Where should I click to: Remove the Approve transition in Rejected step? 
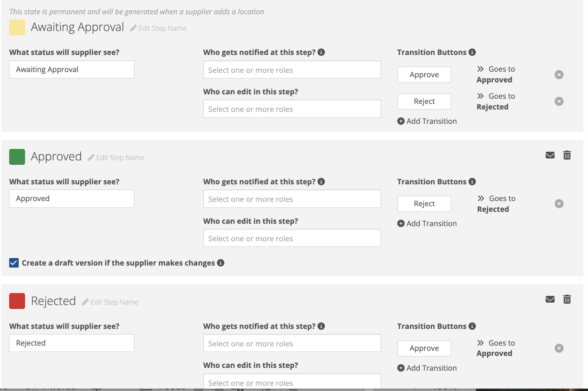[x=559, y=348]
